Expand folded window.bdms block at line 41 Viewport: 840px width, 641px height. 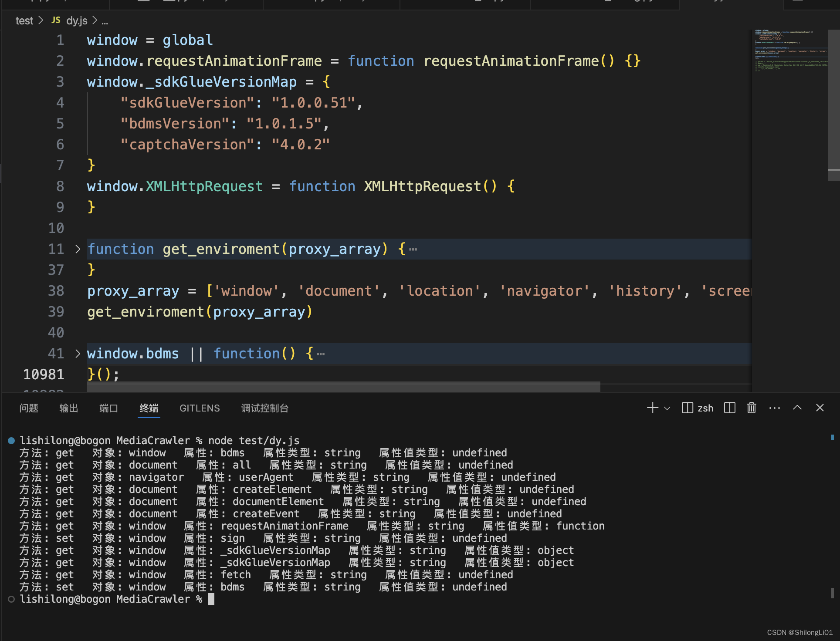coord(78,354)
